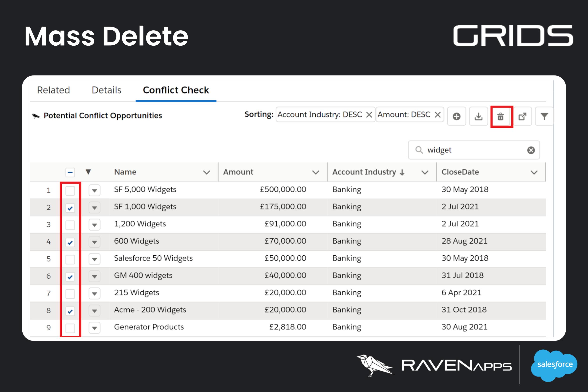The image size is (588, 392).
Task: Click the open in new window icon
Action: (x=522, y=116)
